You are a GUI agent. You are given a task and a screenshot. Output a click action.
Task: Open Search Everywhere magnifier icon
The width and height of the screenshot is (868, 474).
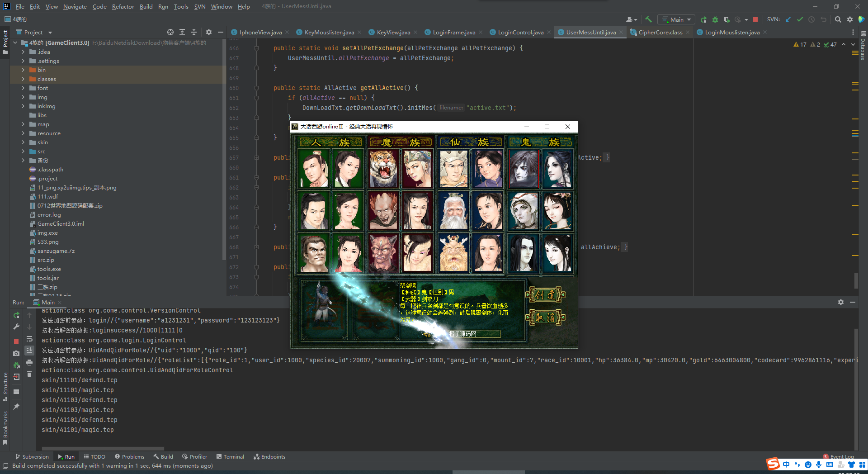tap(838, 19)
